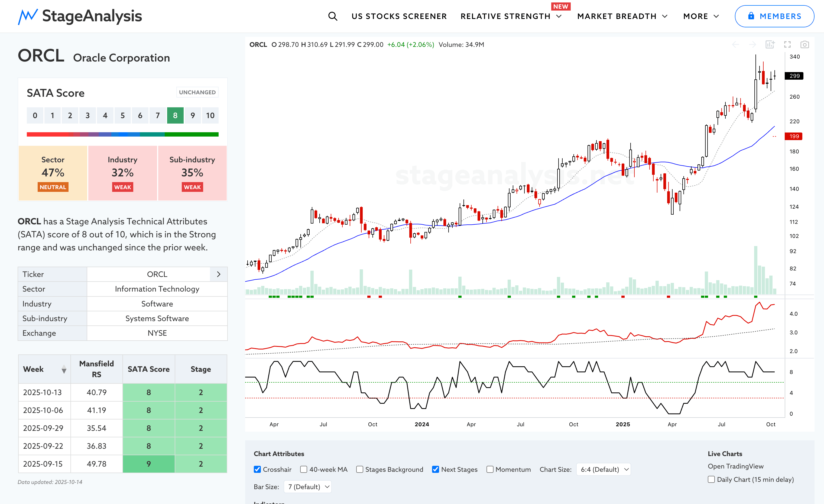Click the Week column sort arrows
The width and height of the screenshot is (824, 504).
(64, 370)
